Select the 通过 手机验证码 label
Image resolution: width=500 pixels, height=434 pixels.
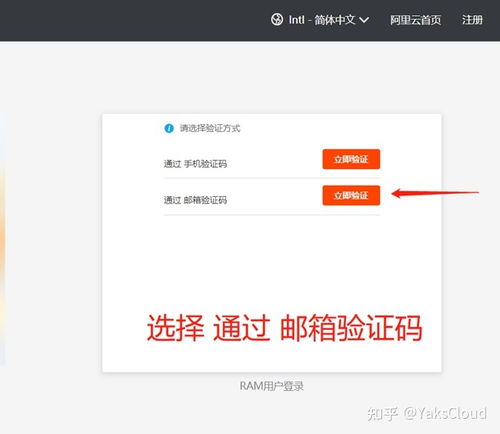coord(195,164)
